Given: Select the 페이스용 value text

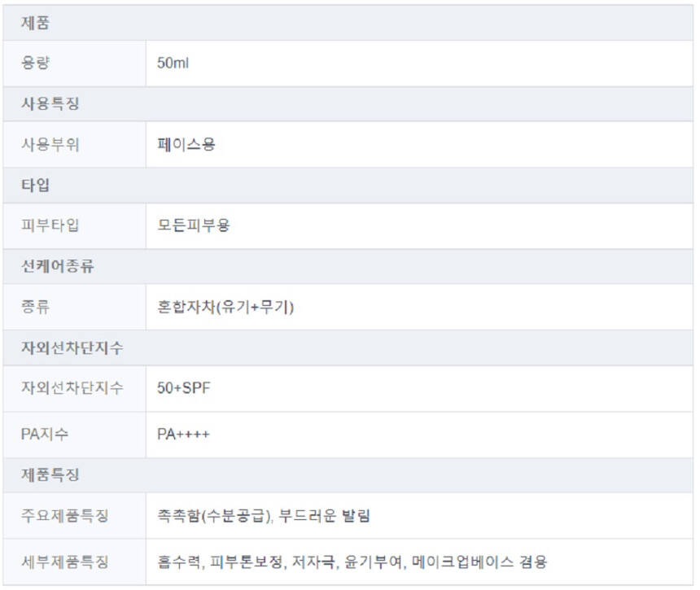Looking at the screenshot, I should 186,145.
